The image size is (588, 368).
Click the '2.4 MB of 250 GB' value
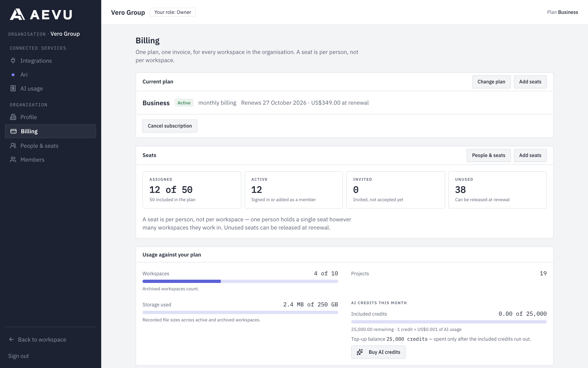[x=311, y=304]
